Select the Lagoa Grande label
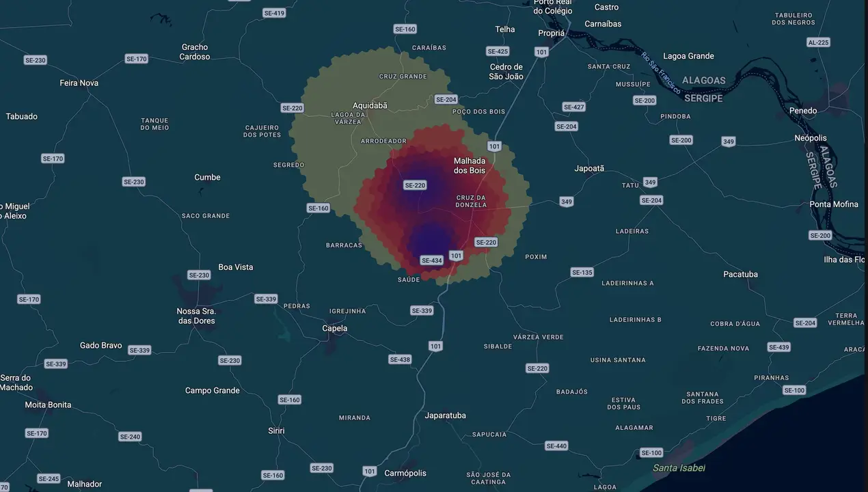Screen dimensions: 868x492 tap(688, 56)
